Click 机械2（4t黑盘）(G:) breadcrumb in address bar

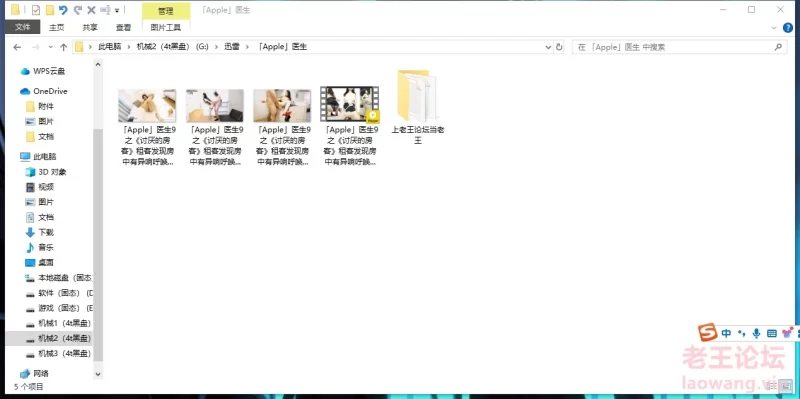[x=172, y=47]
